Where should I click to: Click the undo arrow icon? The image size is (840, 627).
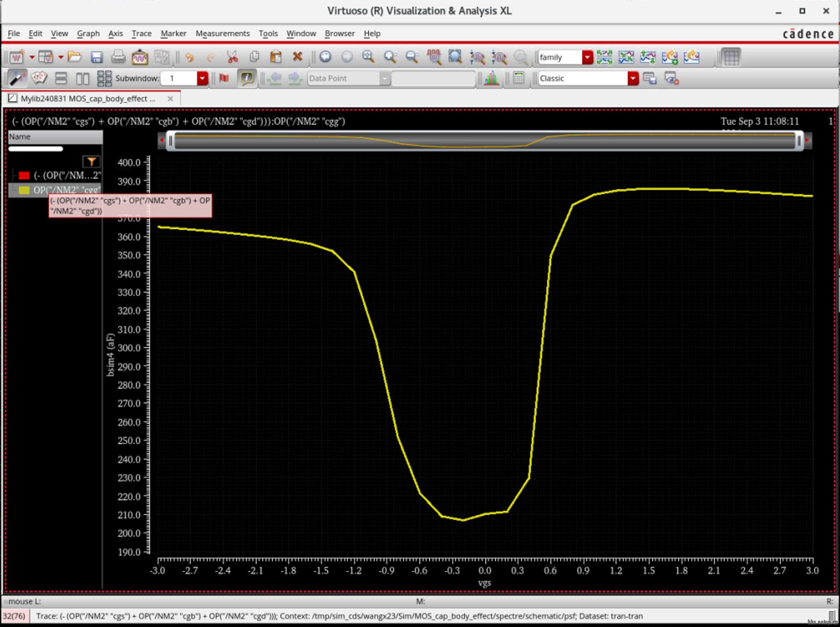click(189, 57)
